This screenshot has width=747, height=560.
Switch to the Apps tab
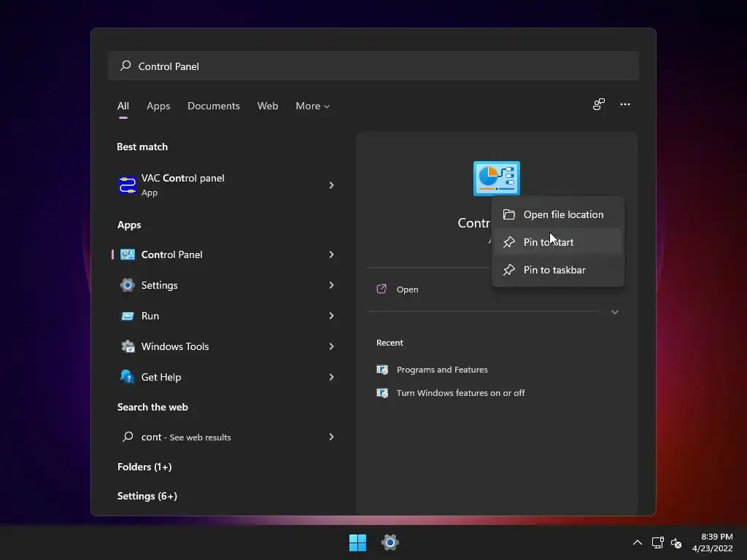click(158, 106)
